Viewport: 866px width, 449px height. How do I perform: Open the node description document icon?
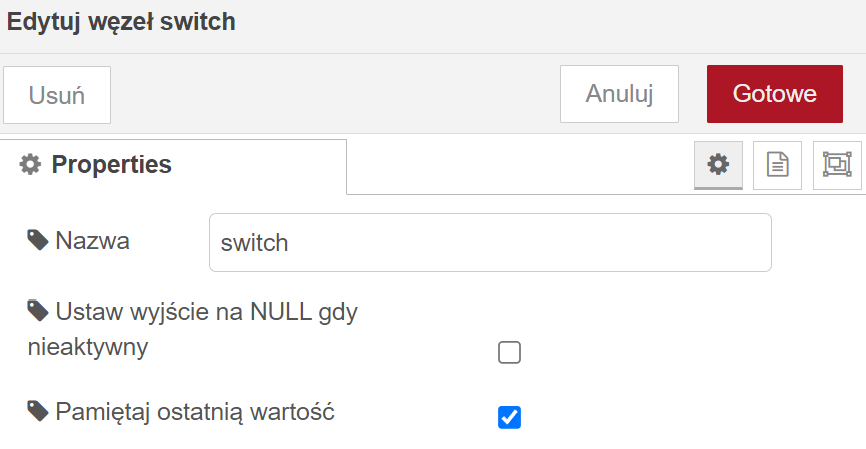[x=777, y=165]
